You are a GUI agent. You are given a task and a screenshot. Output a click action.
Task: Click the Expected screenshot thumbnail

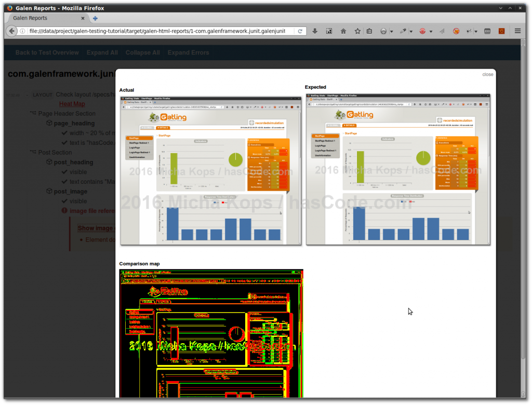pyautogui.click(x=398, y=170)
